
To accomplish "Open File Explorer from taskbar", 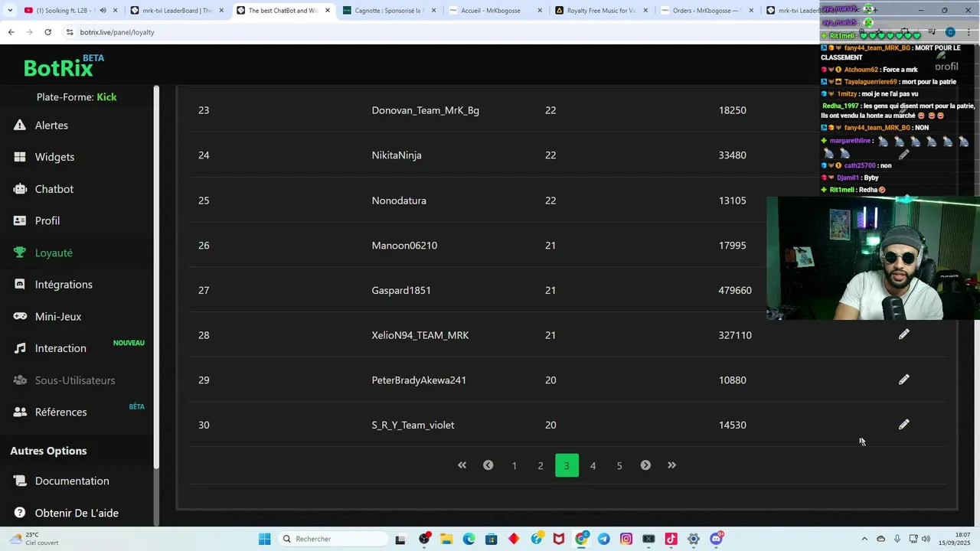I will pyautogui.click(x=446, y=539).
